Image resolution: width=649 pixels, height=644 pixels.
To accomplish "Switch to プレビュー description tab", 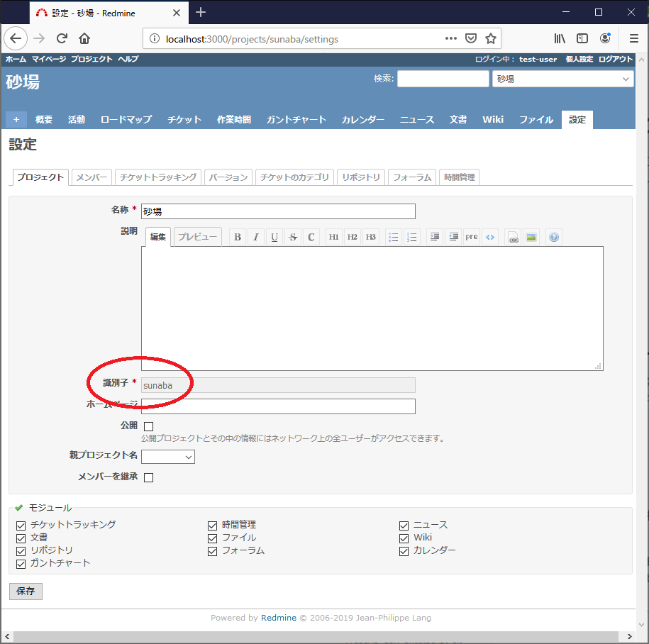I will click(x=197, y=237).
